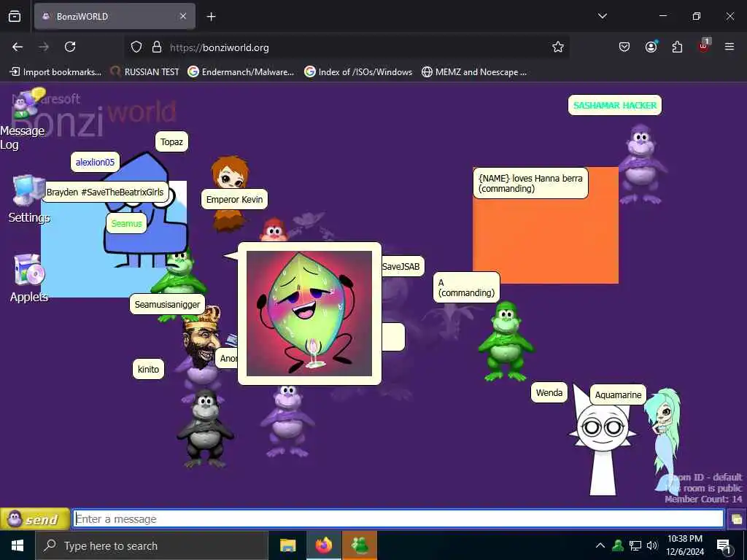Click 'Brayden #SaveTheBeatrixGirls' name tag

click(x=105, y=192)
